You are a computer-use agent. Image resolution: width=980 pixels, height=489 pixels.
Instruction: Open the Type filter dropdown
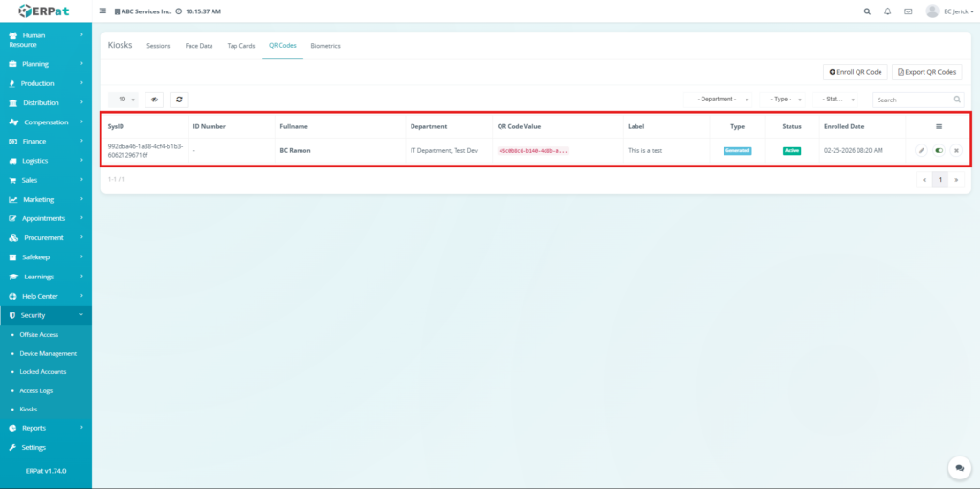(787, 99)
